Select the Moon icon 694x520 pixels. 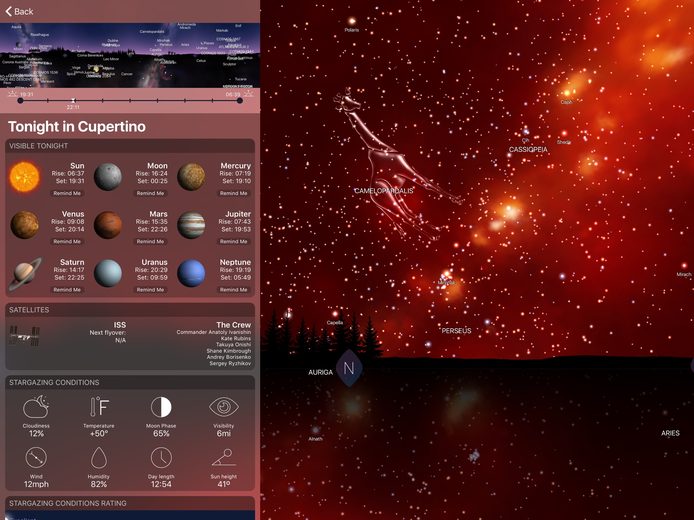pos(108,177)
